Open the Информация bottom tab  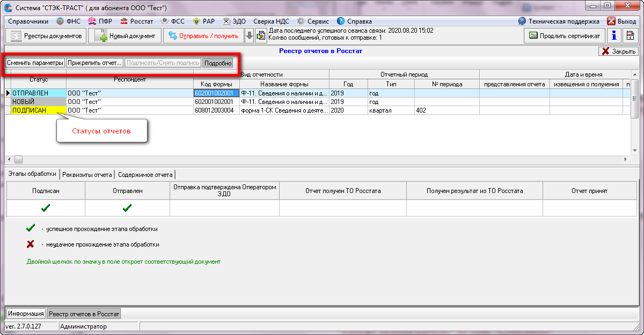[x=26, y=314]
